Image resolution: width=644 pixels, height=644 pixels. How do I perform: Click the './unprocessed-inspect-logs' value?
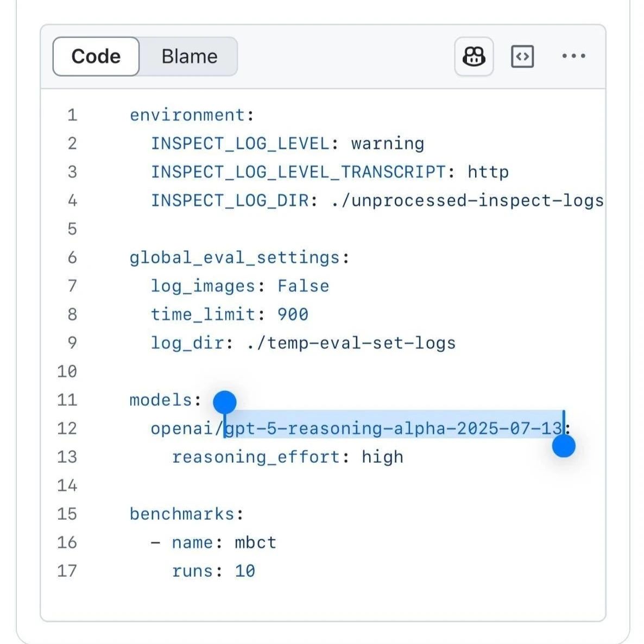(x=468, y=201)
